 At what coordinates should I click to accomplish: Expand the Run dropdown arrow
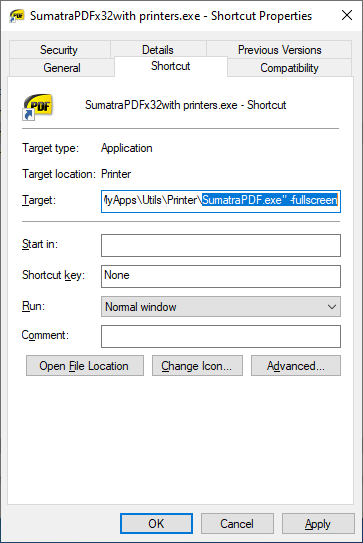[332, 307]
